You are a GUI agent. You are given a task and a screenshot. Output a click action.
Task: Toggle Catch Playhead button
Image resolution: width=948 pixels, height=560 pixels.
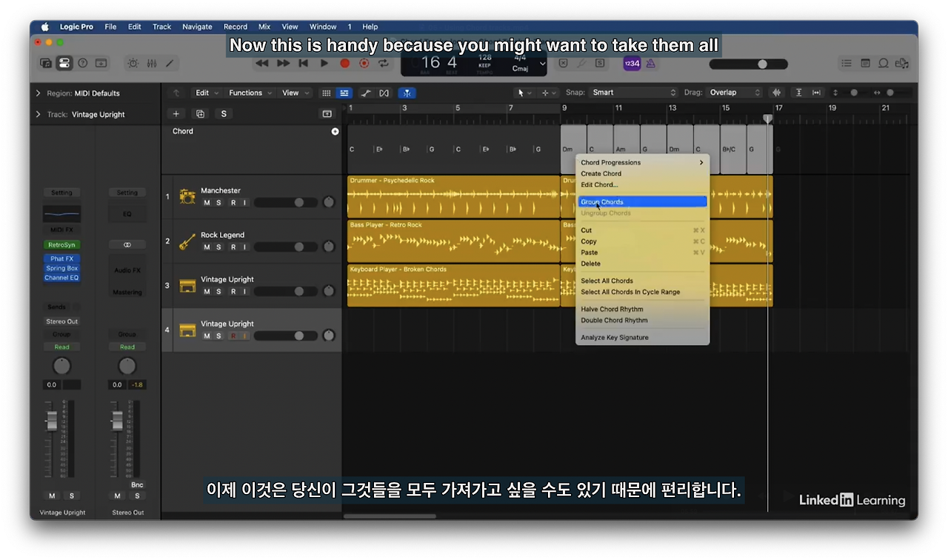(407, 93)
